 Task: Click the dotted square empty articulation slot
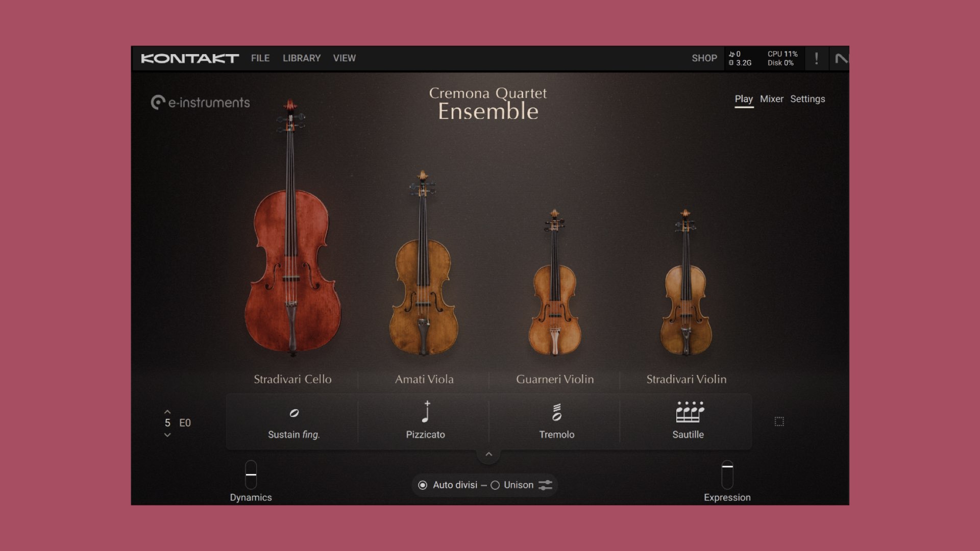click(x=779, y=421)
